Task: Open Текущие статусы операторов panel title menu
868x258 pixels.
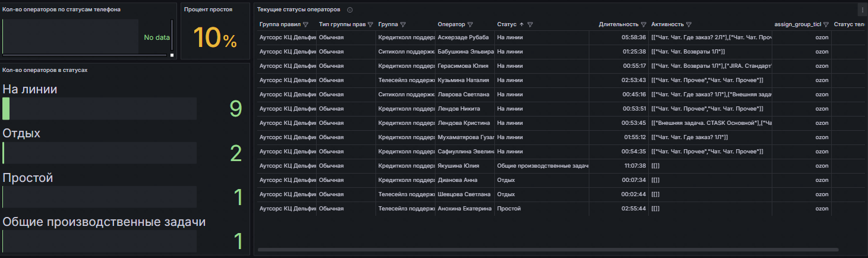Action: pos(299,10)
